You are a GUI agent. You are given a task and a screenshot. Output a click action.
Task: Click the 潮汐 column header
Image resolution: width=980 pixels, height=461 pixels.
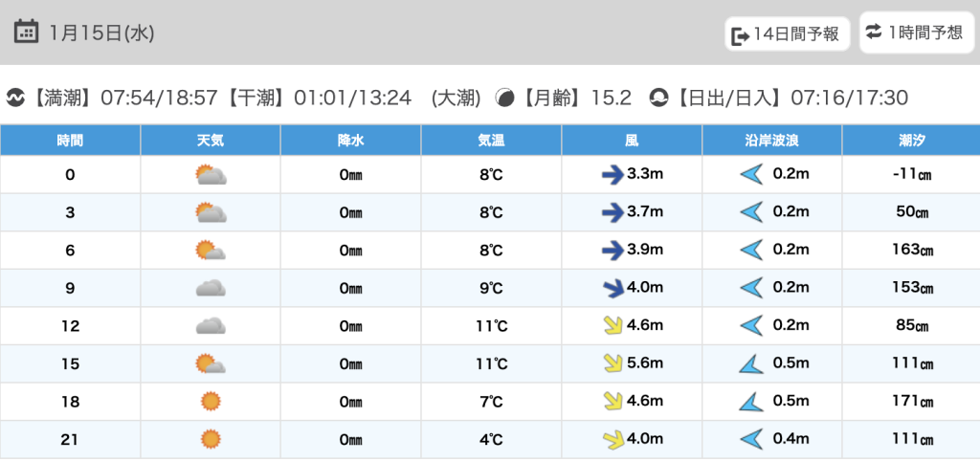910,141
